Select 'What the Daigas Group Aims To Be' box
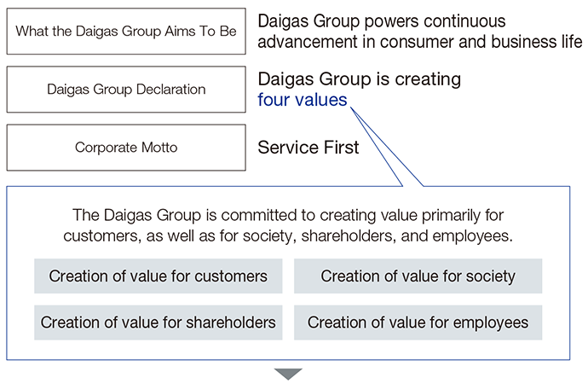Image resolution: width=588 pixels, height=389 pixels. [126, 32]
